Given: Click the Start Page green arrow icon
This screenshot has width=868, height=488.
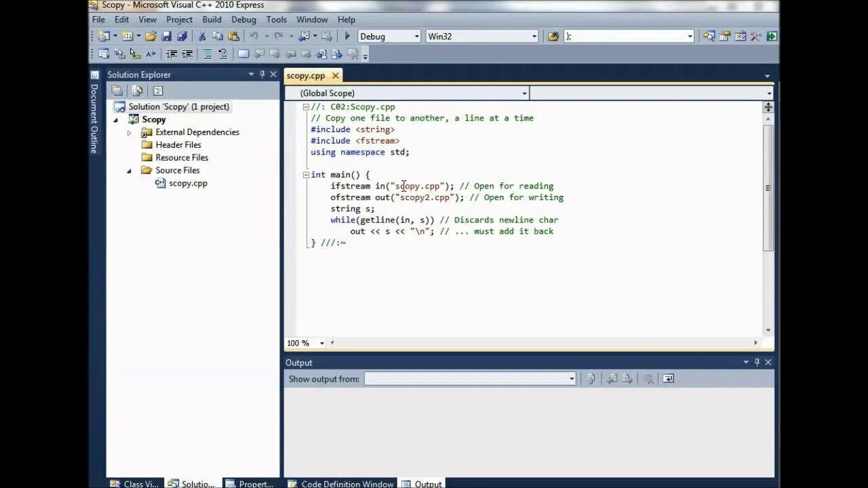Looking at the screenshot, I should tap(772, 36).
